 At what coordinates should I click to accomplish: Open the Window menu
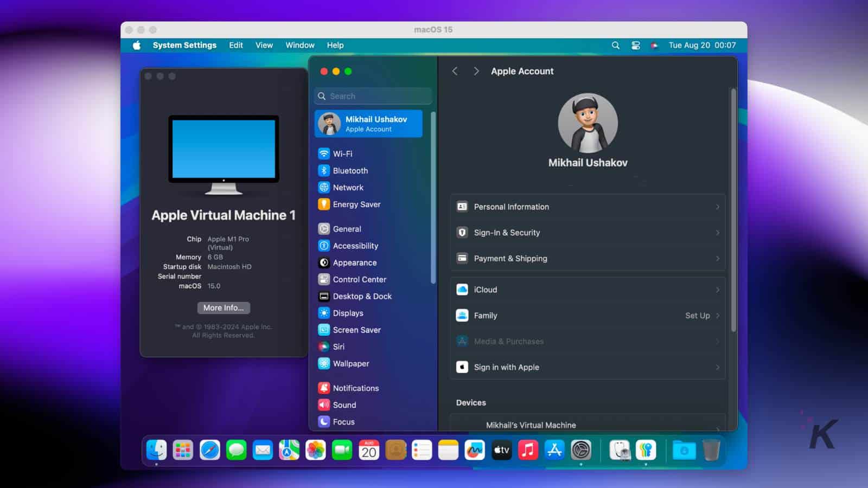300,45
